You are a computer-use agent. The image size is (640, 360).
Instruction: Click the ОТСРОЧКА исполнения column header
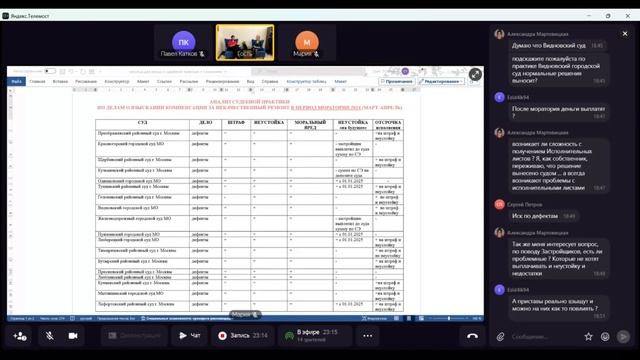click(388, 125)
